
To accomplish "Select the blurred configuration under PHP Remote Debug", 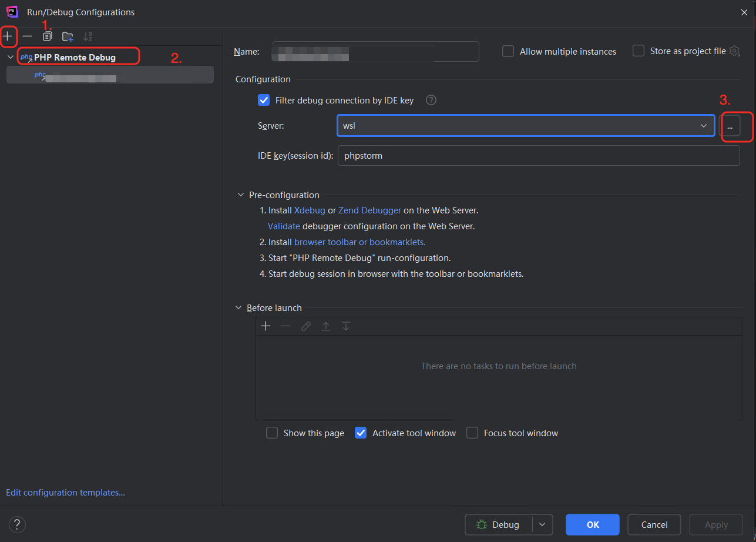I will 110,75.
